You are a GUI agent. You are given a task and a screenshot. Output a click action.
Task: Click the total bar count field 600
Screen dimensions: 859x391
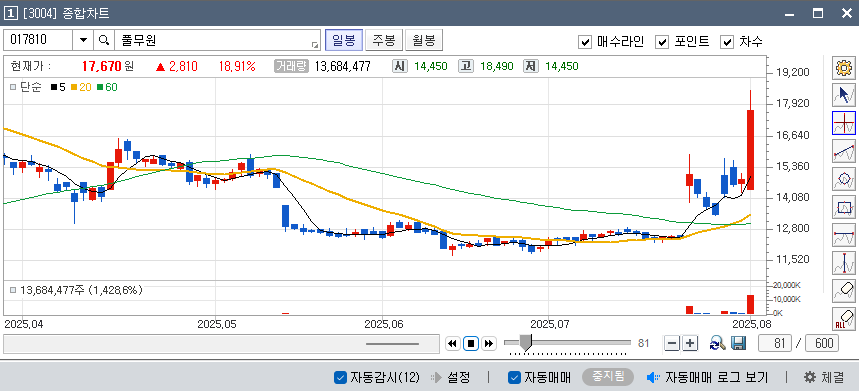822,343
